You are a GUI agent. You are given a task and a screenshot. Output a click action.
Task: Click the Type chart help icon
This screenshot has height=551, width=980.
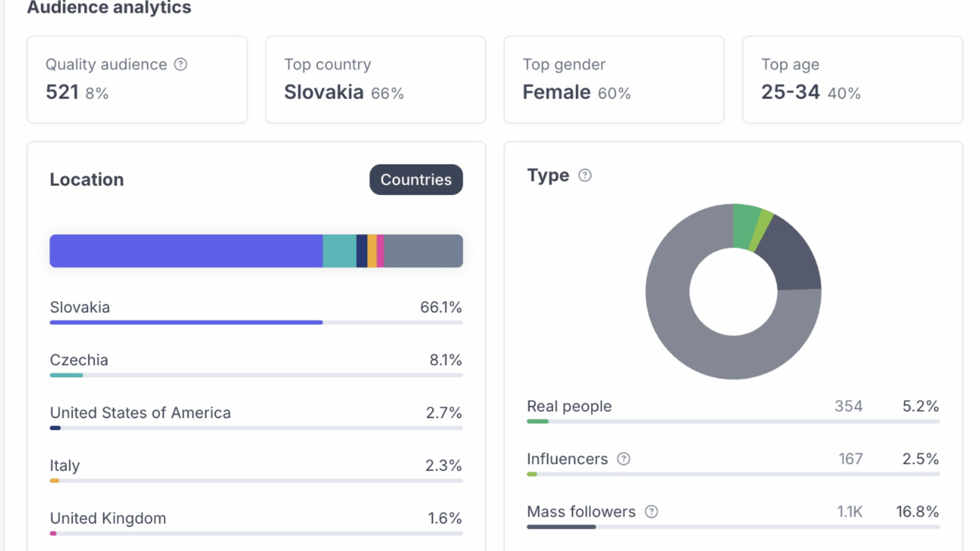[585, 175]
